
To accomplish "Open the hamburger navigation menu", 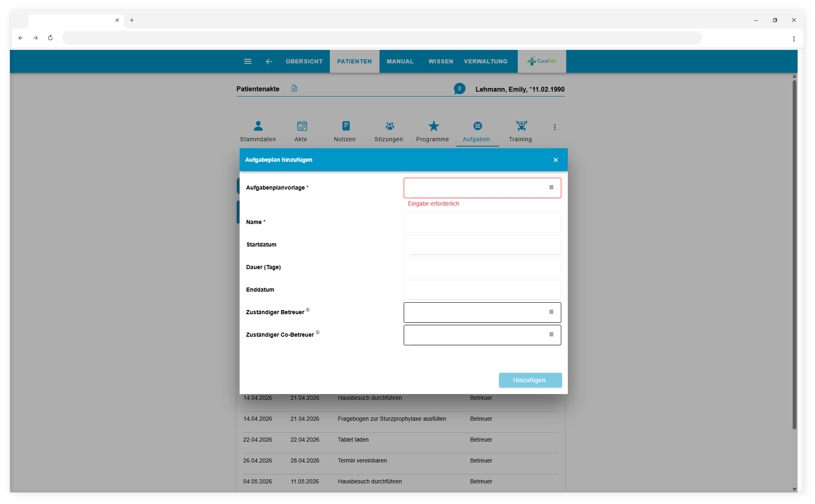I will 248,61.
